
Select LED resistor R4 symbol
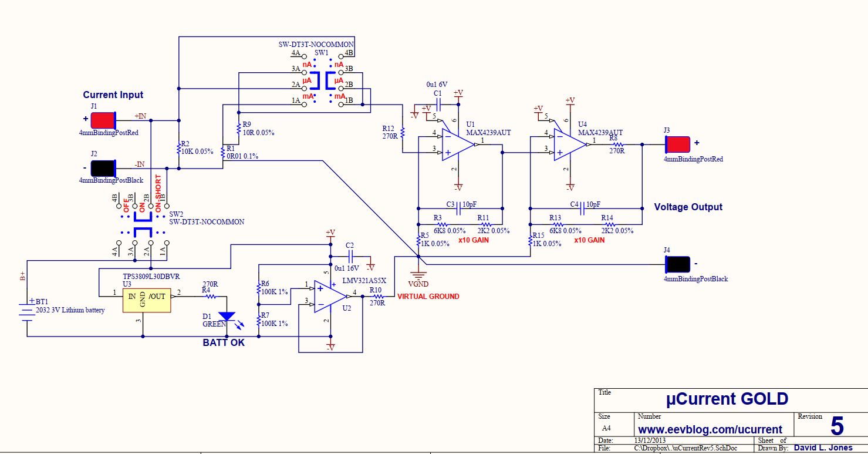click(210, 297)
